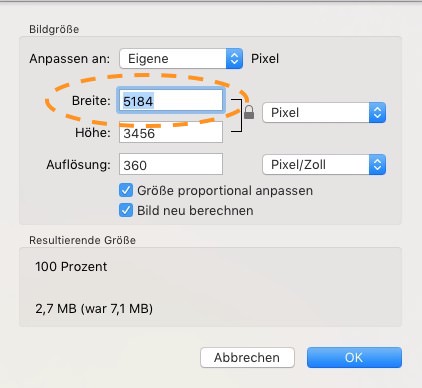Open the 'Anpassen an' Eigene popup menu
The width and height of the screenshot is (422, 388).
tap(181, 59)
